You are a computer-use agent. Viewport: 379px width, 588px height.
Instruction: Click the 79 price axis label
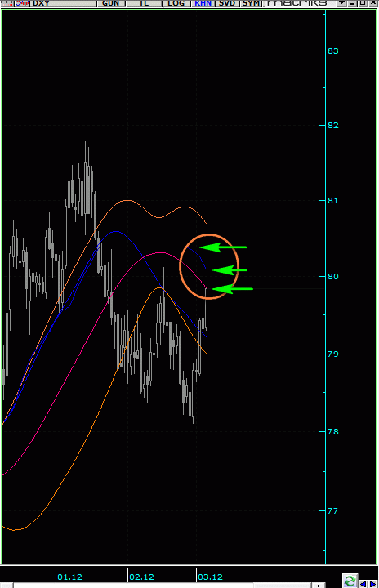(332, 354)
